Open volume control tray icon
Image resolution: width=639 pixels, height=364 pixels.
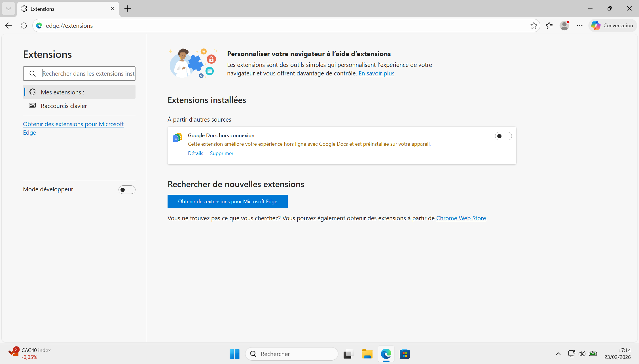click(x=582, y=354)
